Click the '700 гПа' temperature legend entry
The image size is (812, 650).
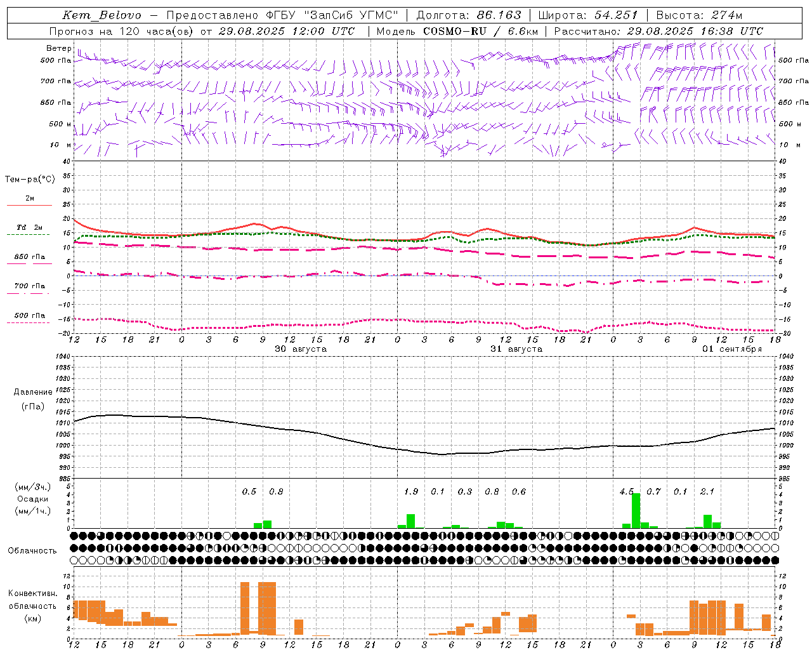pos(30,286)
